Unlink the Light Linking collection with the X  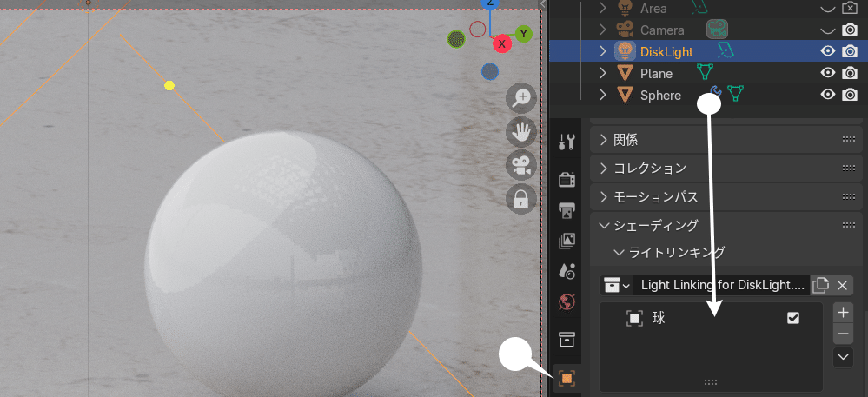[842, 285]
